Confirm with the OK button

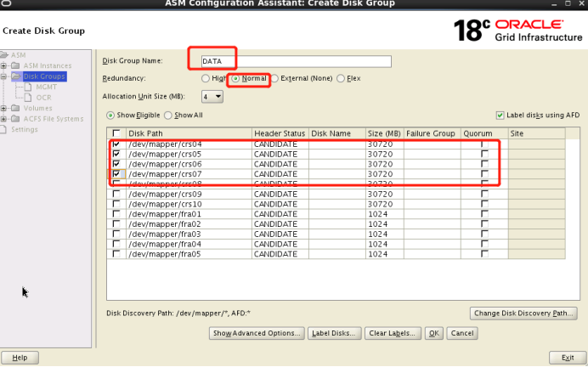(x=434, y=333)
